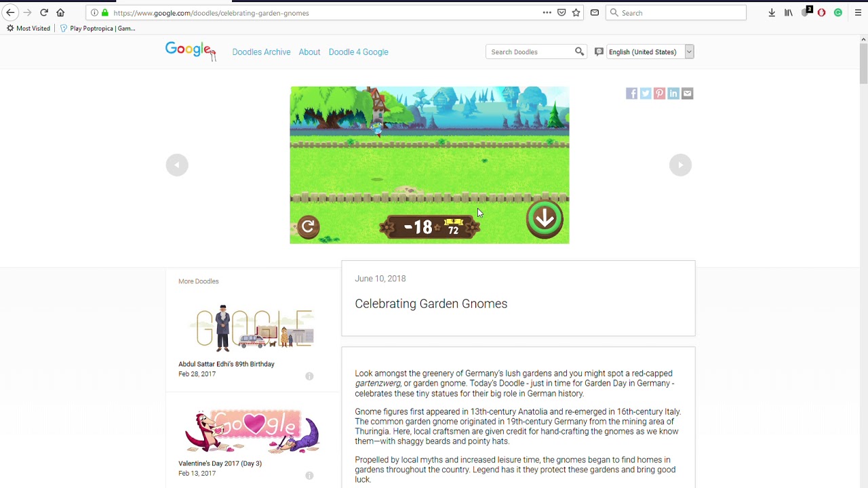Click the Celebrating Garden Gnomes title
868x488 pixels.
pyautogui.click(x=431, y=304)
